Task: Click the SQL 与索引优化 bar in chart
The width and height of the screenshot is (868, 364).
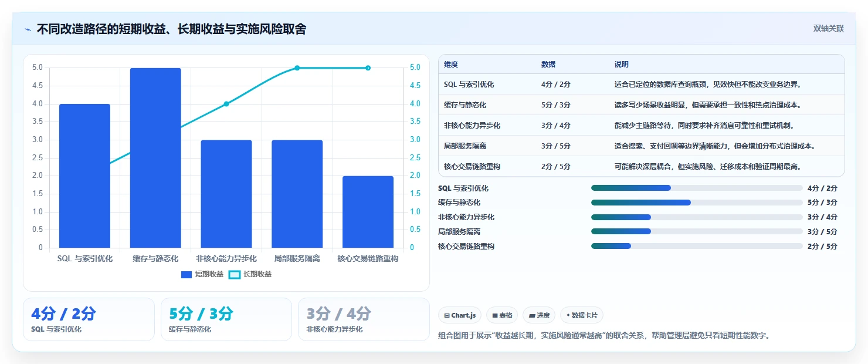Action: tap(84, 176)
